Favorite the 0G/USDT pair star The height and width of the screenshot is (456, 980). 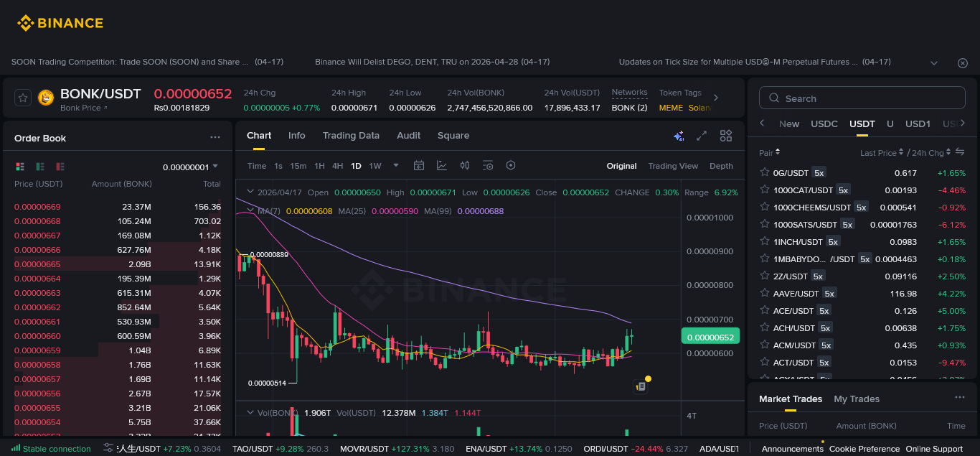click(x=764, y=172)
